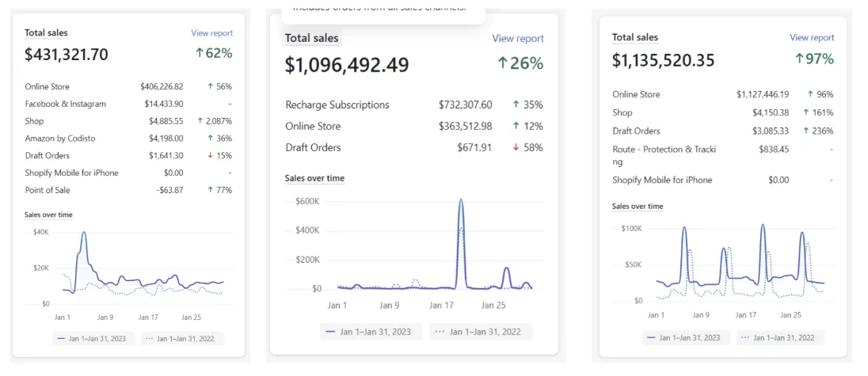Click the tall $600K peak in the chart
The width and height of the screenshot is (868, 376).
[x=461, y=202]
